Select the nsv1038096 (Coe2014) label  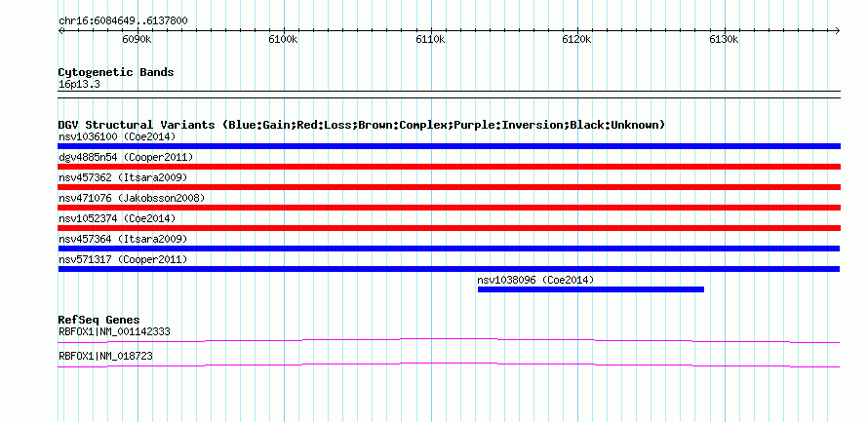(x=535, y=280)
